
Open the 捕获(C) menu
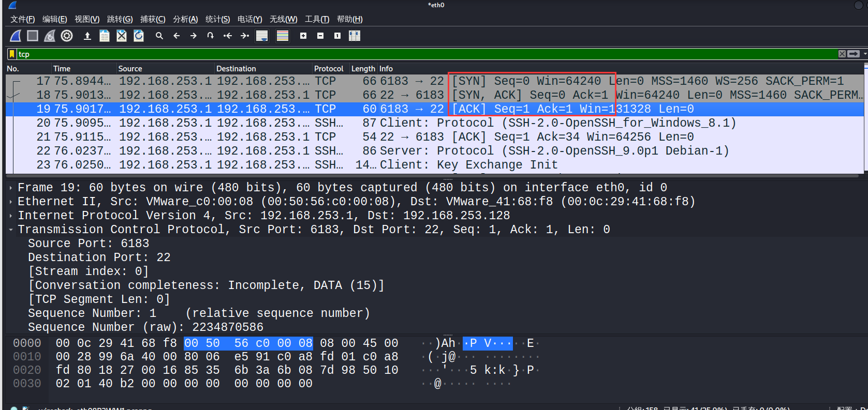click(153, 19)
